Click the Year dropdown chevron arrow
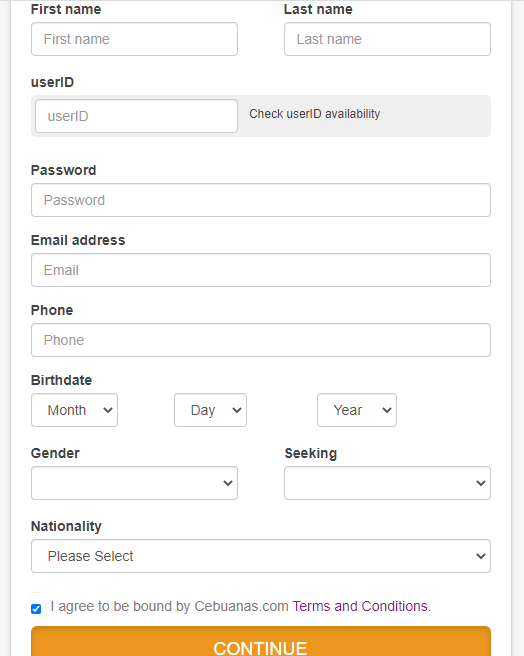 387,410
